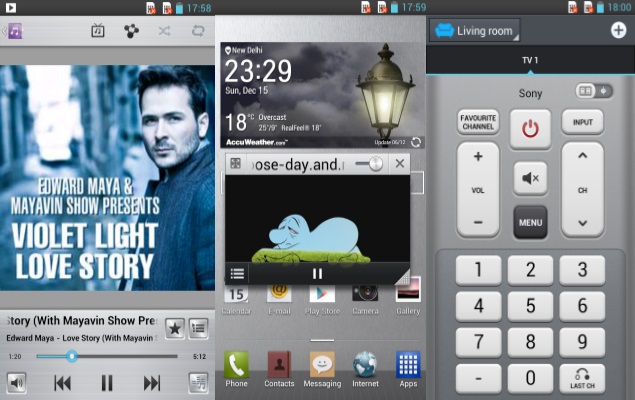Open the floating video playlist
Viewport: 635px width, 400px height.
[x=237, y=274]
